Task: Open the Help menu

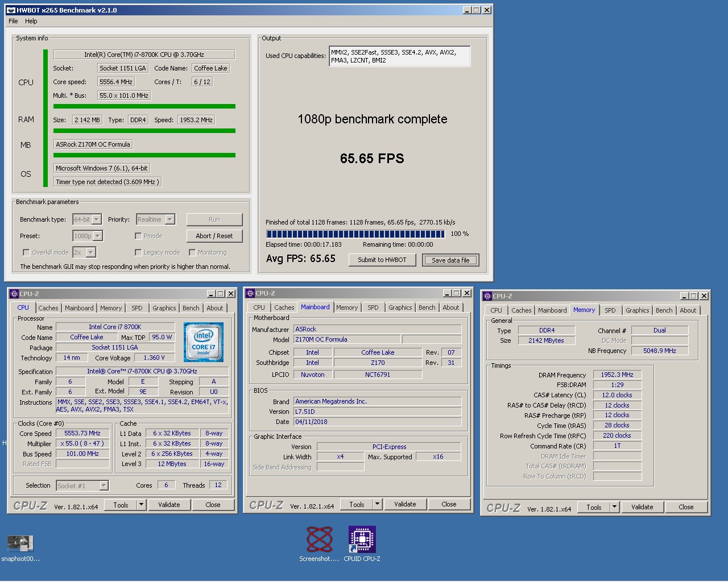Action: click(x=31, y=21)
